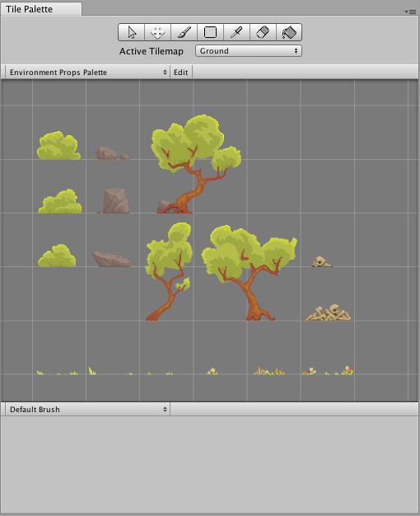This screenshot has width=420, height=516.
Task: Pick the Paintbrush tool
Action: [184, 32]
